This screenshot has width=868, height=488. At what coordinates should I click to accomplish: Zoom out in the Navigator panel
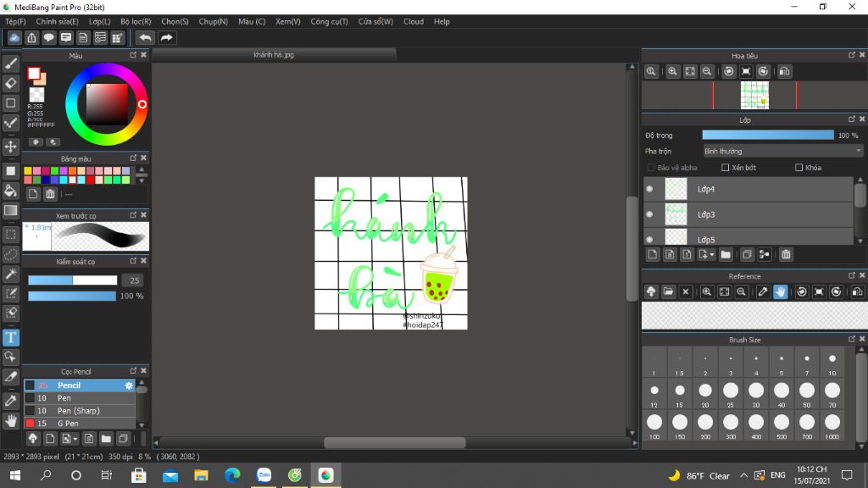click(707, 71)
